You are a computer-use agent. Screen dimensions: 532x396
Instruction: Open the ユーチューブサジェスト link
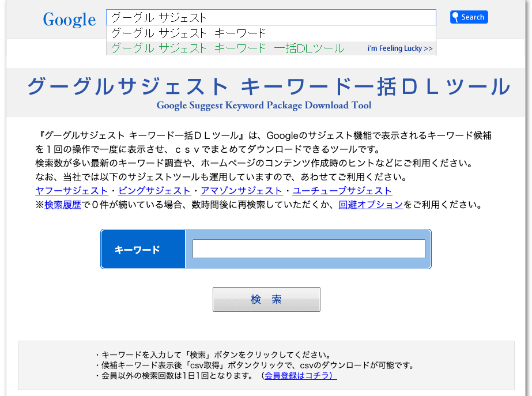342,191
